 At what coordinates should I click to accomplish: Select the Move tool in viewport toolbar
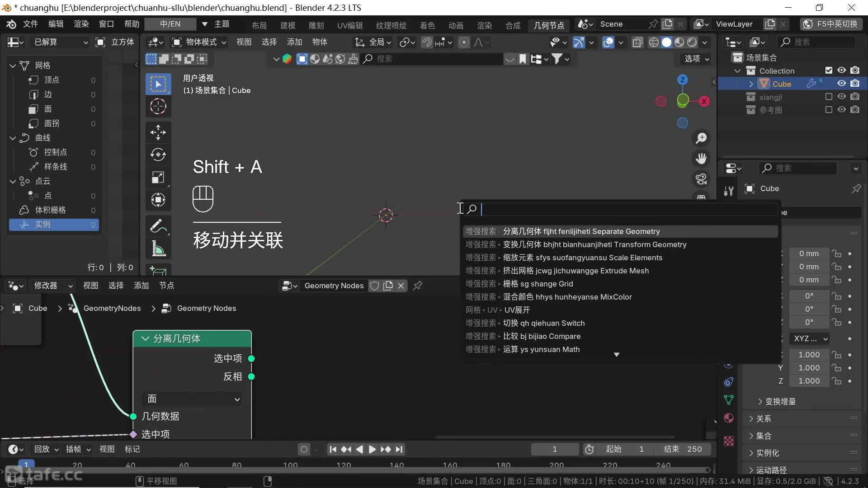pos(158,132)
